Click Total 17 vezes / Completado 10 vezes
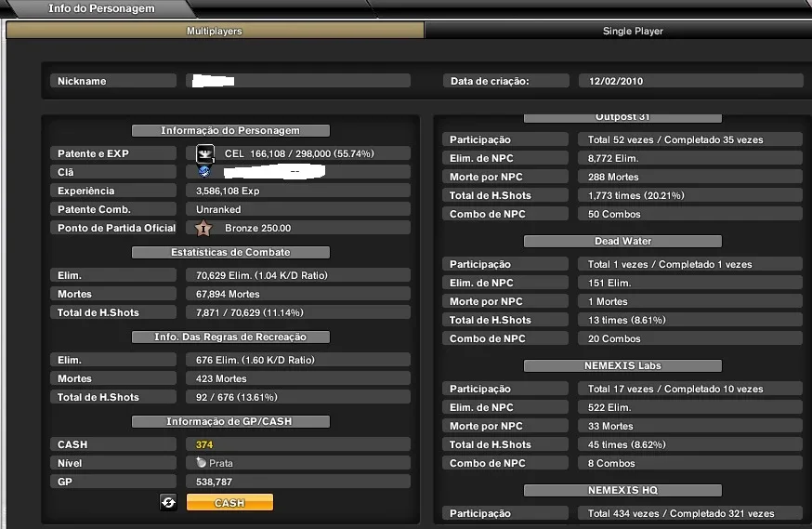 point(675,390)
